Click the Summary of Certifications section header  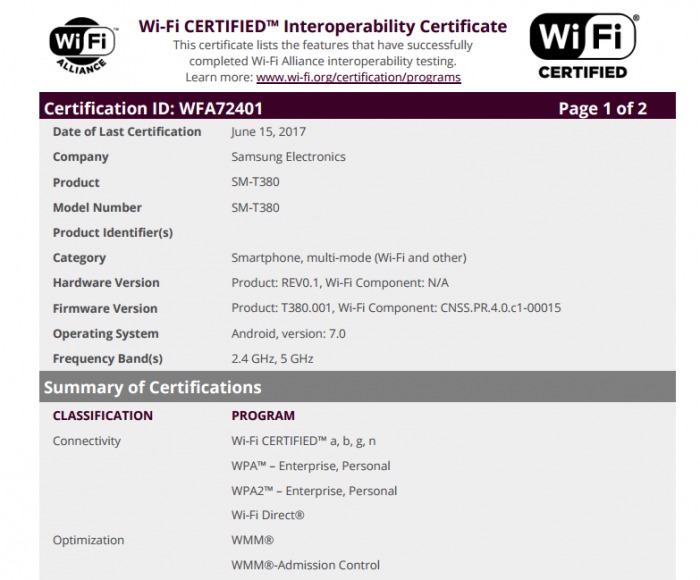click(x=152, y=387)
